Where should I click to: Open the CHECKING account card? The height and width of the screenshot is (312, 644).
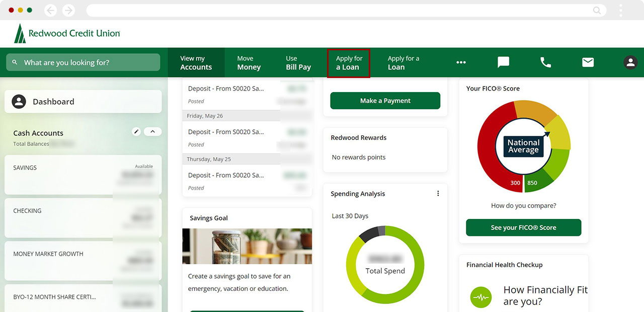pos(83,218)
